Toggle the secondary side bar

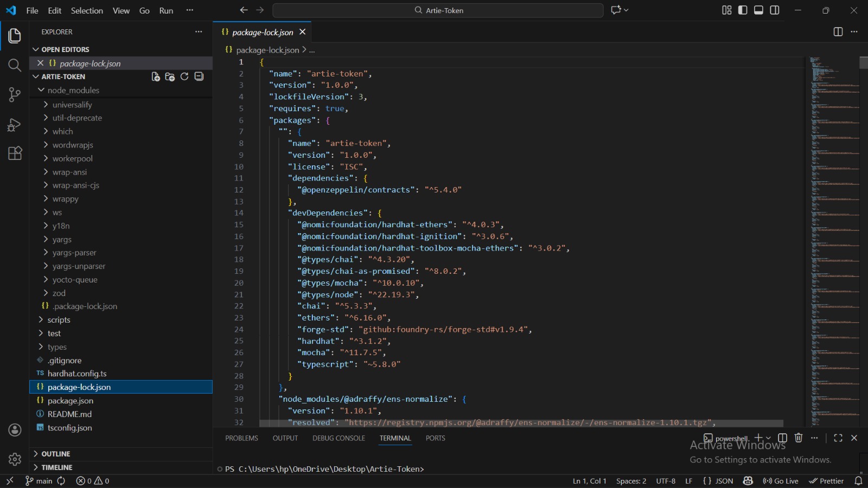coord(775,10)
